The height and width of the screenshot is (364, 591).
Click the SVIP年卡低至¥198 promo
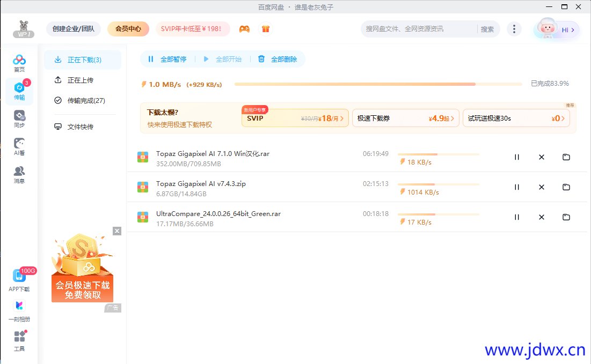[x=193, y=29]
